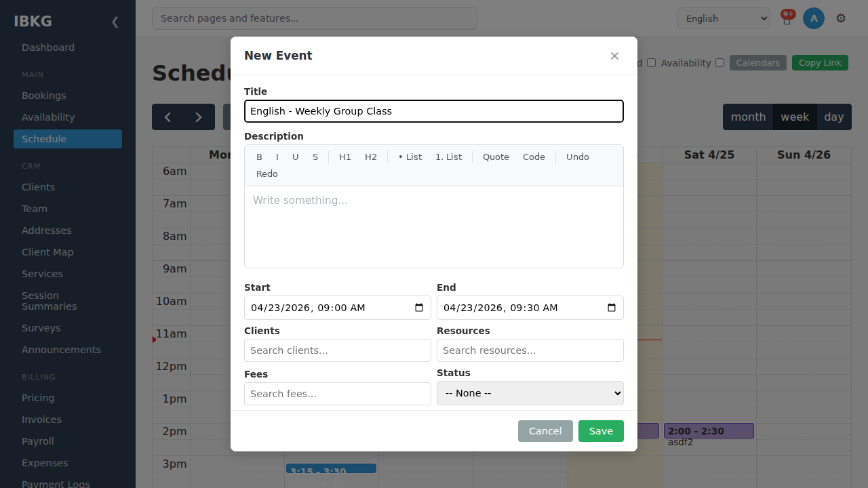This screenshot has width=868, height=488.
Task: Redo edit in description editor
Action: tap(267, 174)
